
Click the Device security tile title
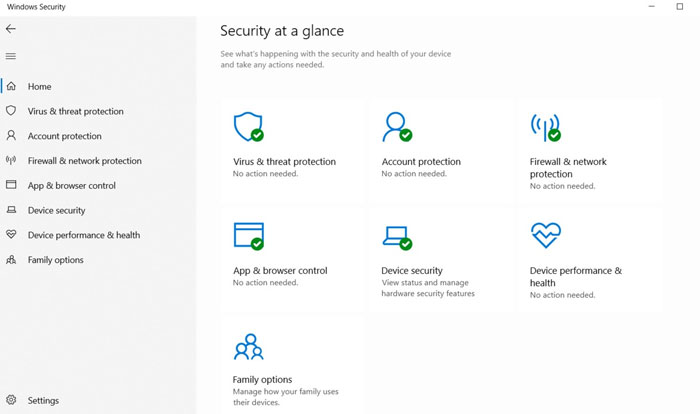411,270
